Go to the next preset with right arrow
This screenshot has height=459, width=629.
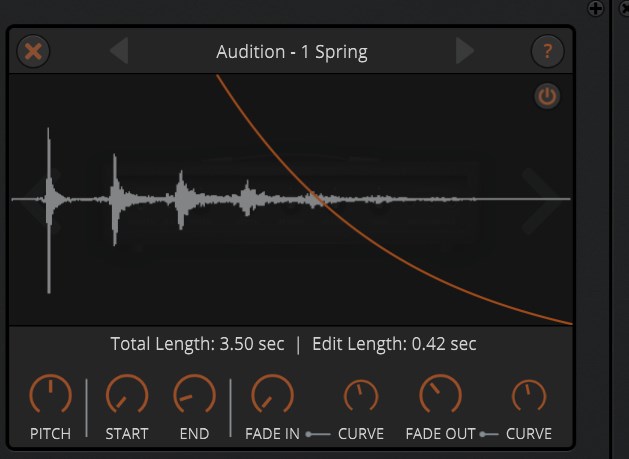pos(465,51)
